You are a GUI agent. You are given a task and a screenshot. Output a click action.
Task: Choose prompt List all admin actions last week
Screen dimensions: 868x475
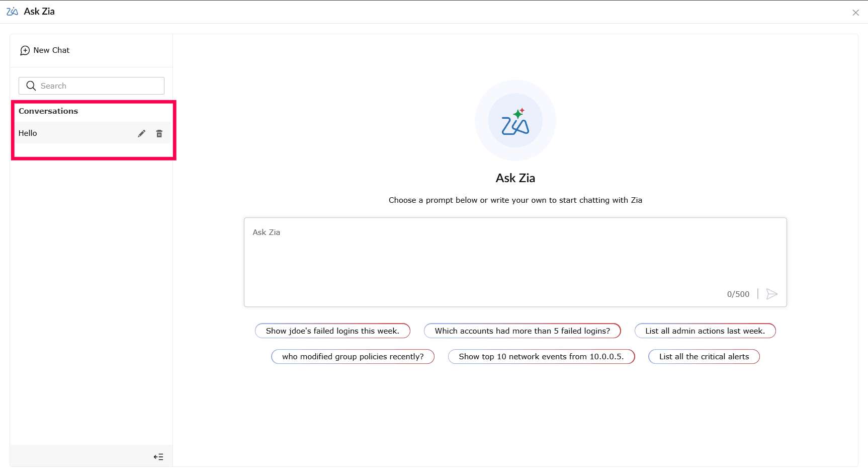[x=705, y=331]
